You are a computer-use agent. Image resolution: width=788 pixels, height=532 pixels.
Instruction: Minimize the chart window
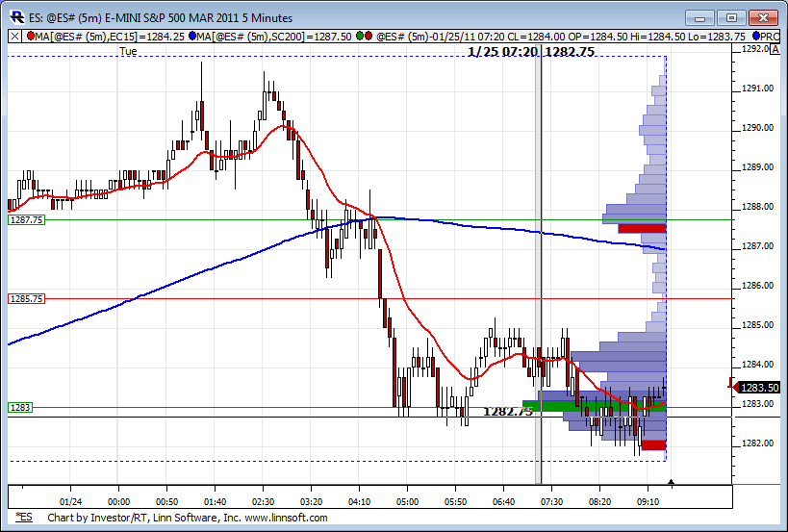click(x=699, y=18)
